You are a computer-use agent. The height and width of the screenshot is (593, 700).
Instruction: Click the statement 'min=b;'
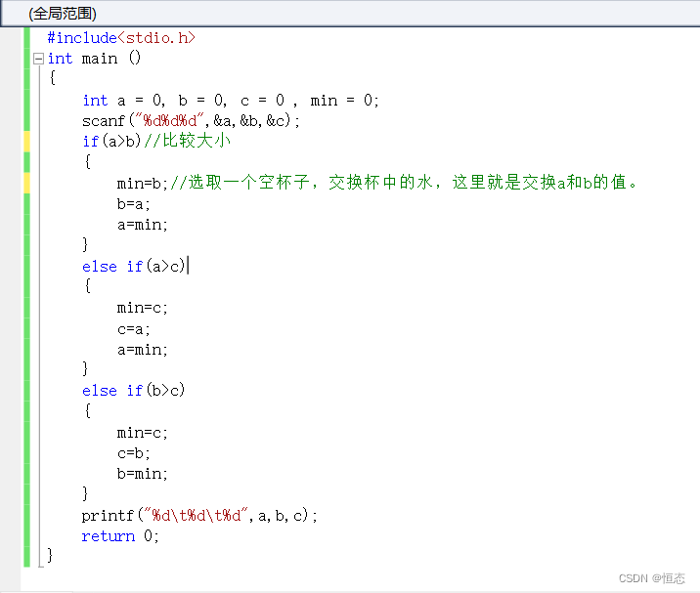tap(143, 184)
